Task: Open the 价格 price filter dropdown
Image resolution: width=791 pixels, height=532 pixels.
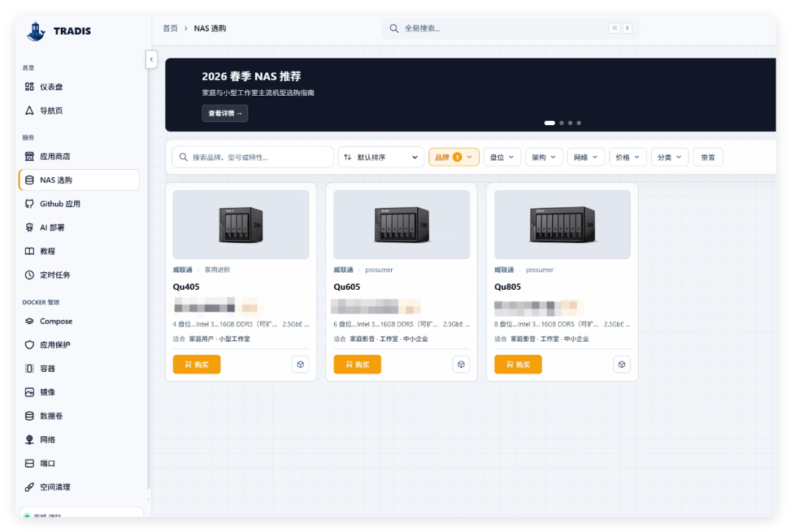Action: 628,157
